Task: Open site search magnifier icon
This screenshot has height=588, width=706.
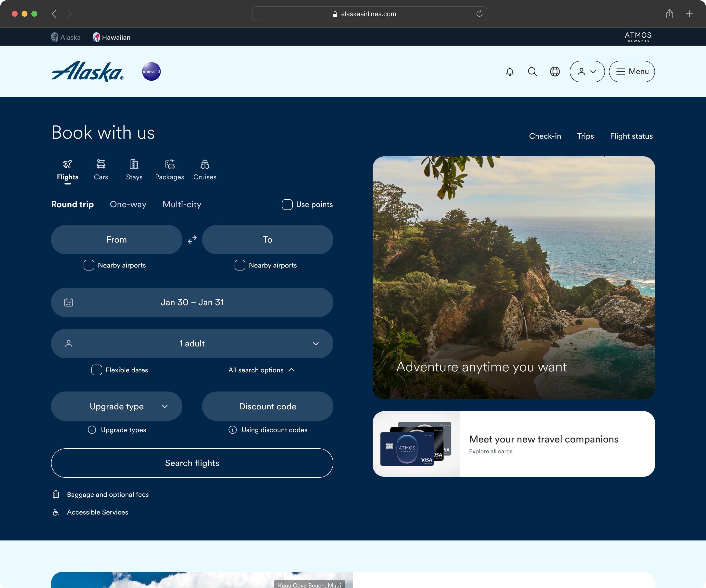Action: pos(532,72)
